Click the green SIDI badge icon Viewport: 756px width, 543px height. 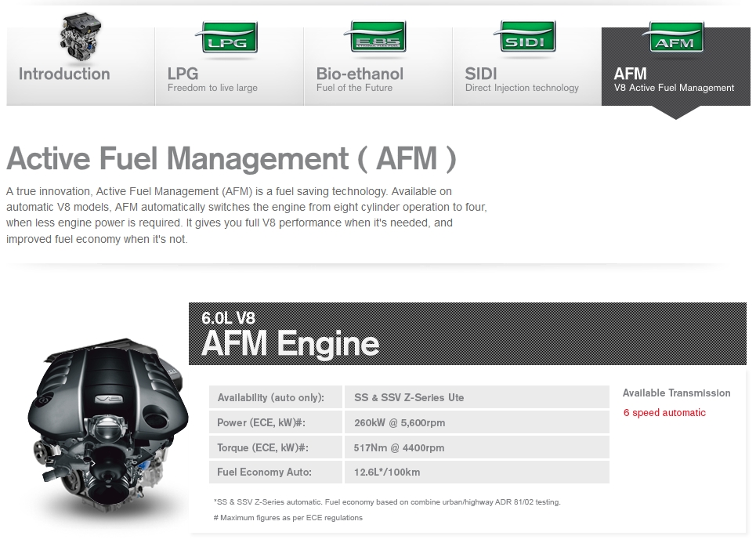(525, 37)
